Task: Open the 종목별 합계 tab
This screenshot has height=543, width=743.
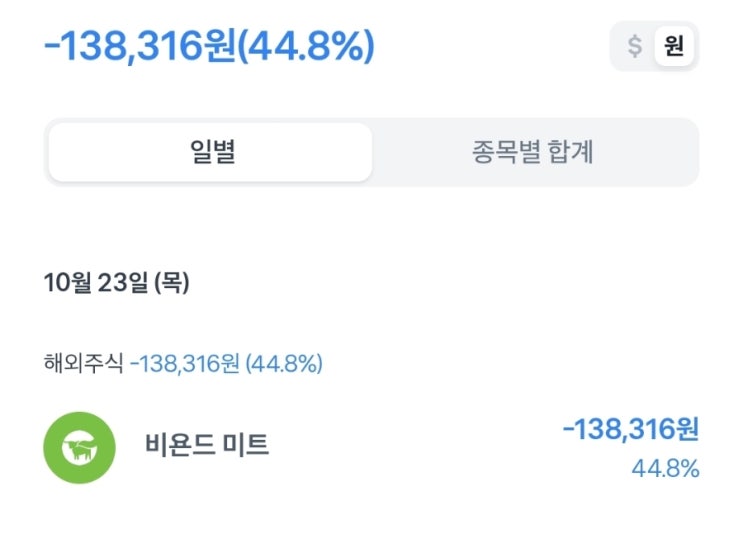Action: pyautogui.click(x=533, y=153)
